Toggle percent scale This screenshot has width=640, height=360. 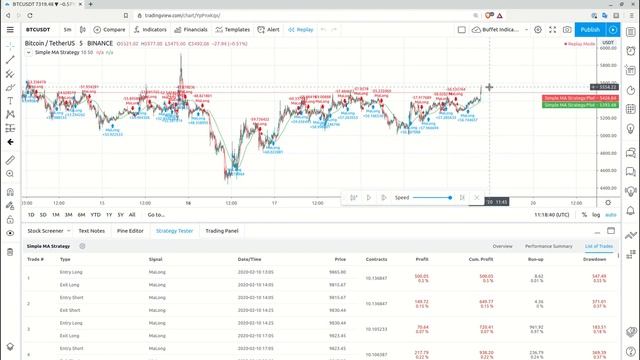(584, 215)
